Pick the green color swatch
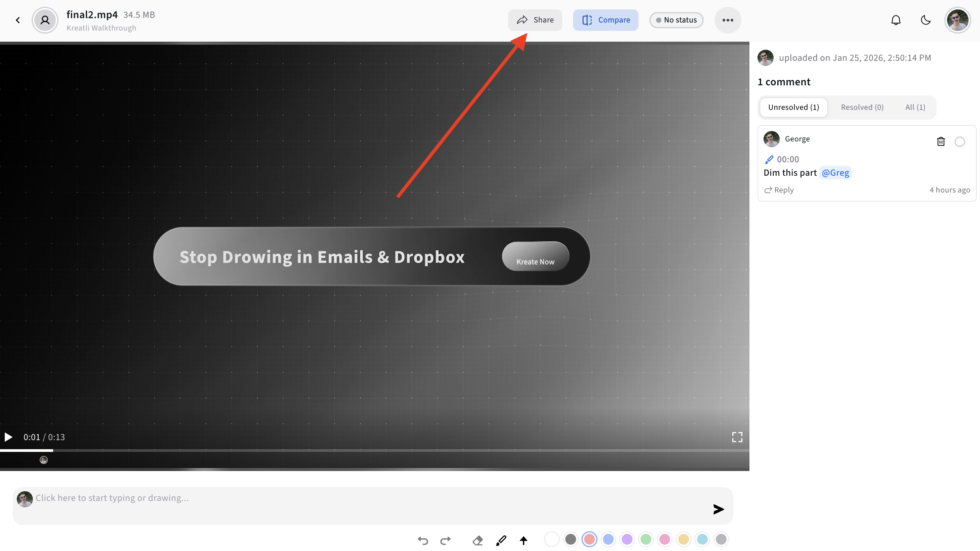 tap(646, 539)
